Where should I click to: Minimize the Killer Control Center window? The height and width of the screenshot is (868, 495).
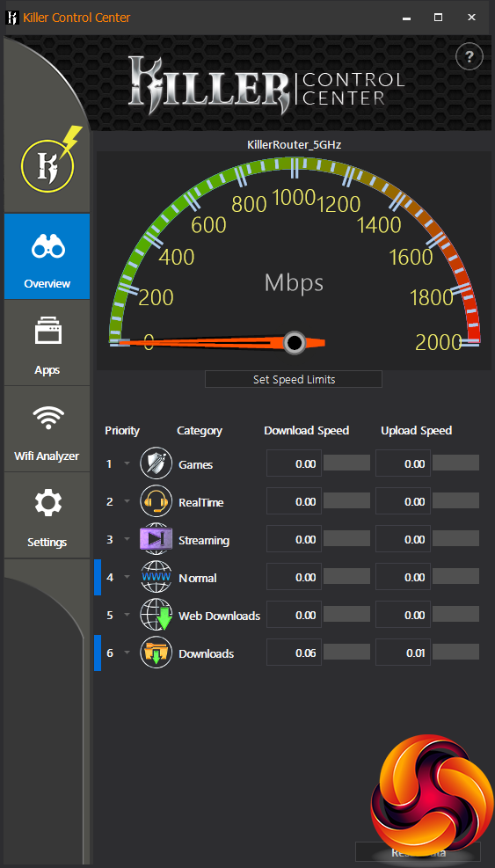[x=406, y=18]
